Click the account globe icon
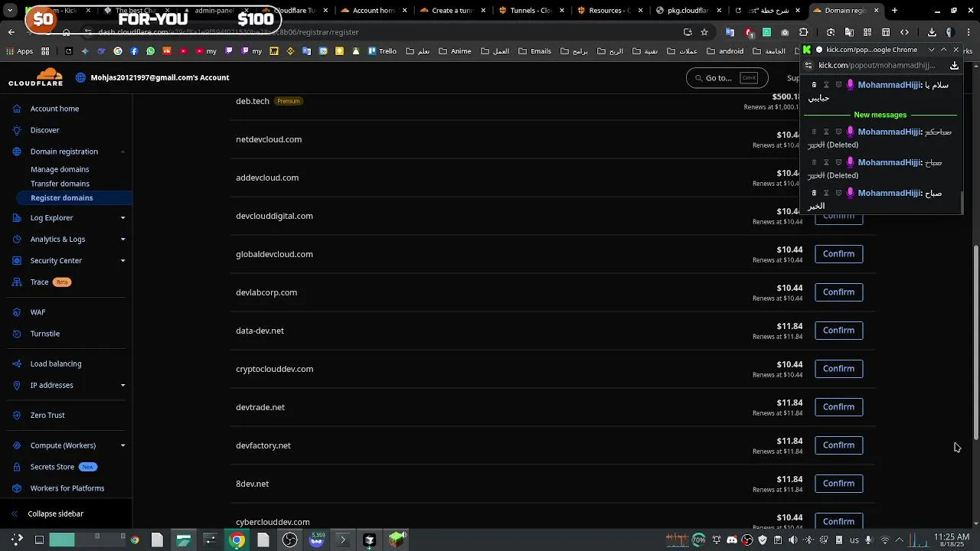Screen dimensions: 980x551 click(80, 77)
